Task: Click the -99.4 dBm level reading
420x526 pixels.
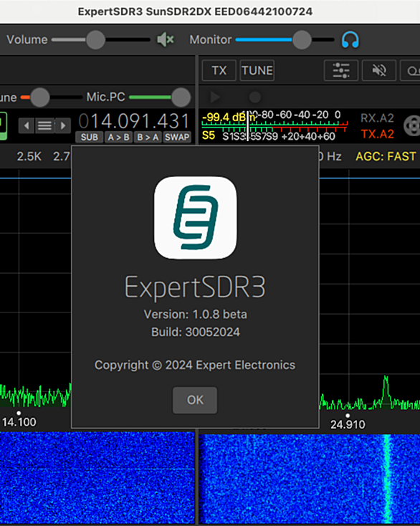Action: [229, 118]
